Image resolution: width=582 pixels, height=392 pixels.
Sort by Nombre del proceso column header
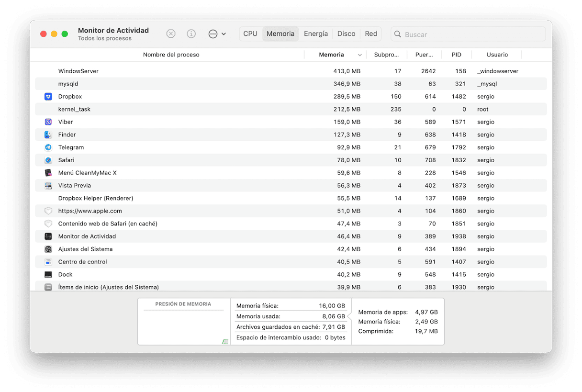click(x=171, y=55)
